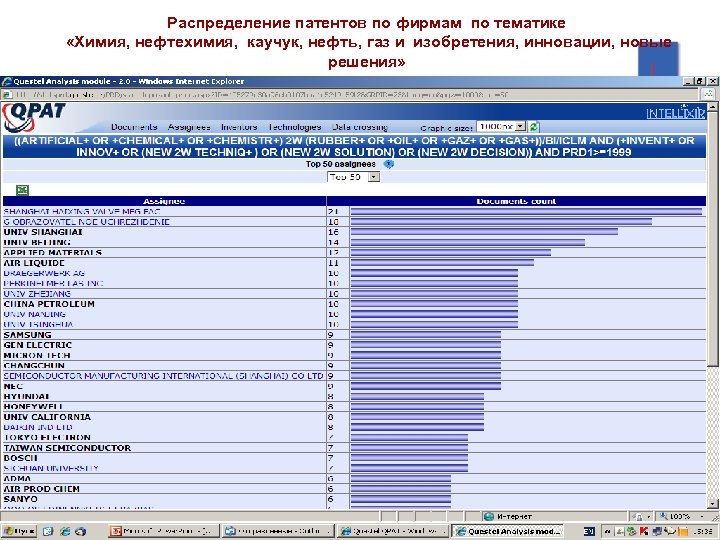Open DAIKIN IND LTD assignee link
The image size is (720, 540).
pos(38,427)
